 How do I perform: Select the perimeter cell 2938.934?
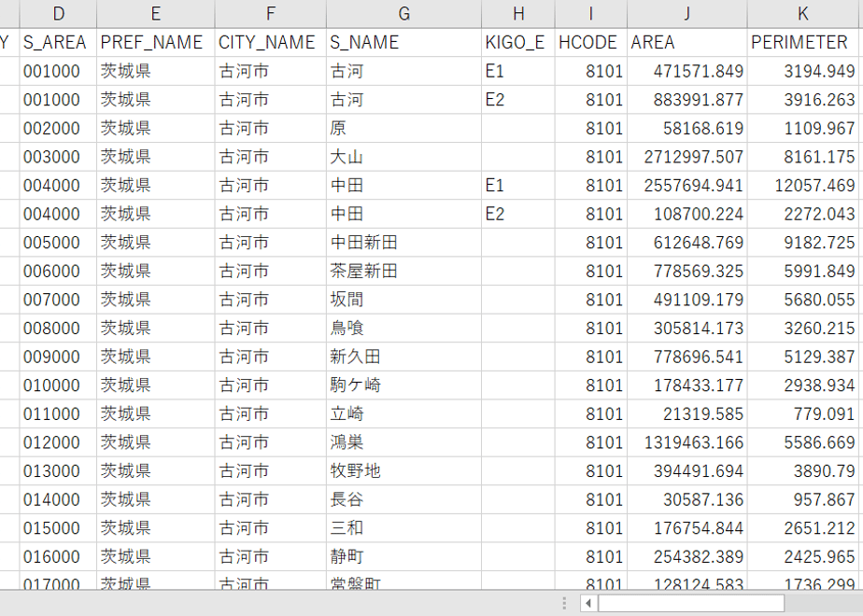[803, 385]
